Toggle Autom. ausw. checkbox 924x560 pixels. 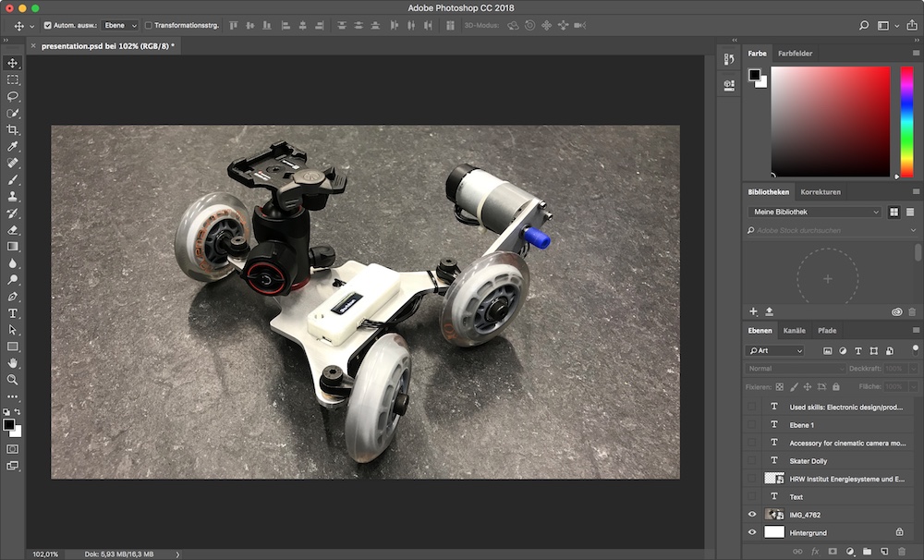pos(48,25)
